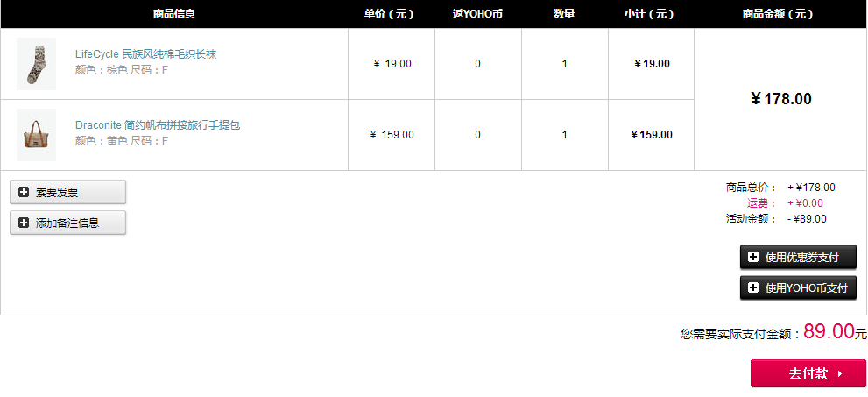The width and height of the screenshot is (868, 397).
Task: Open Draconite 简约帆布拼接旅行手提包 link
Action: point(158,125)
